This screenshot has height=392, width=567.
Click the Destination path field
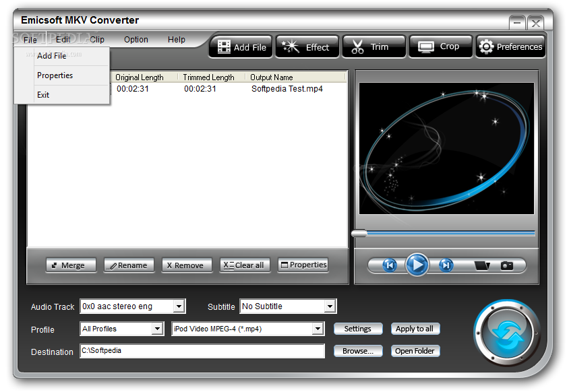pyautogui.click(x=202, y=351)
